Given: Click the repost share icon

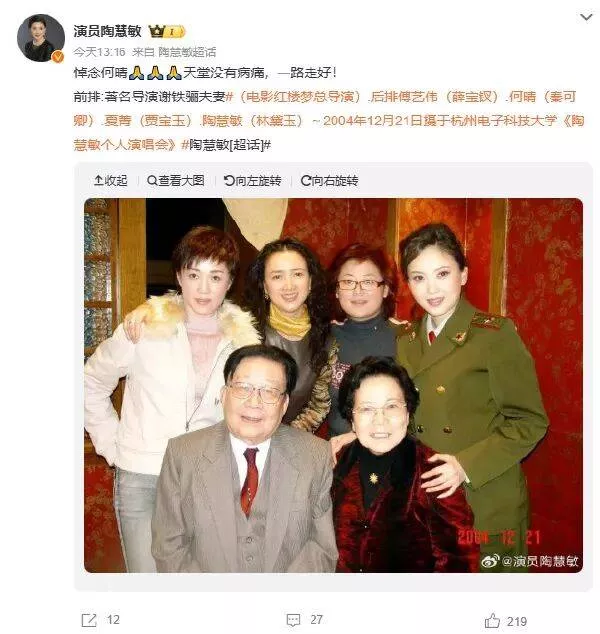Looking at the screenshot, I should tap(89, 620).
